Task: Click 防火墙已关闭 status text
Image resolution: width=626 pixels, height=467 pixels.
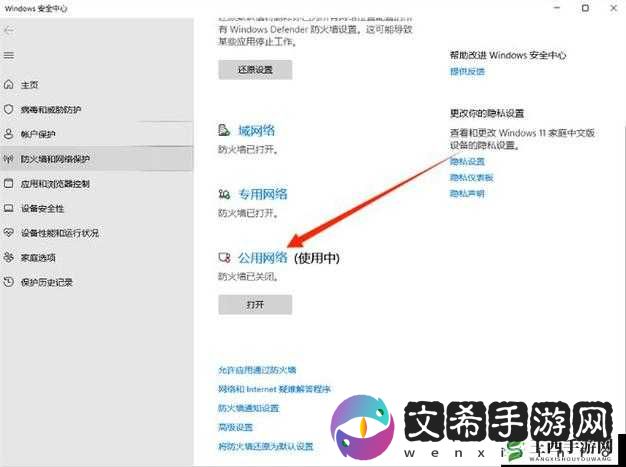Action: (248, 276)
